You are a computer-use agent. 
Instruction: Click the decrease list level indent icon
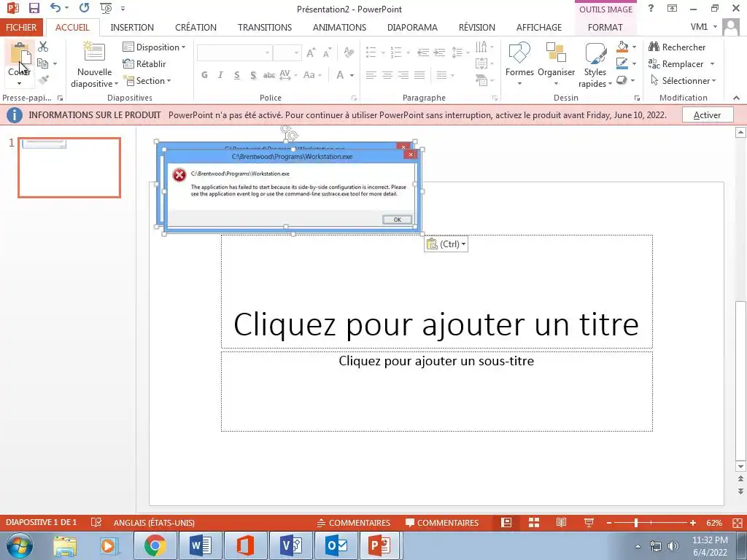(x=423, y=52)
